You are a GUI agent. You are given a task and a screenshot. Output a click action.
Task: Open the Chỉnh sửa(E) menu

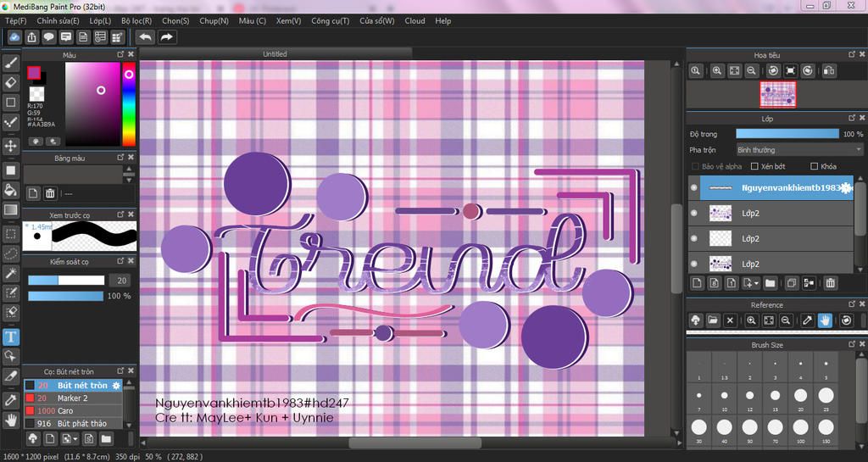coord(58,20)
